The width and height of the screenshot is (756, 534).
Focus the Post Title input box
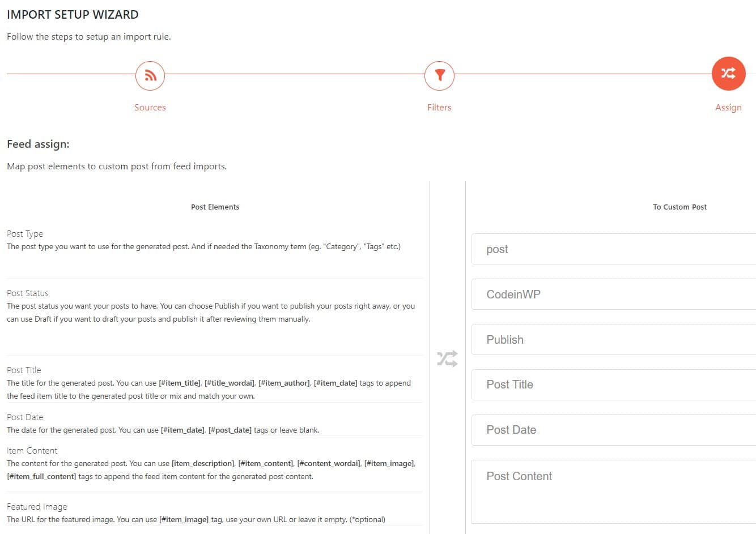[612, 385]
